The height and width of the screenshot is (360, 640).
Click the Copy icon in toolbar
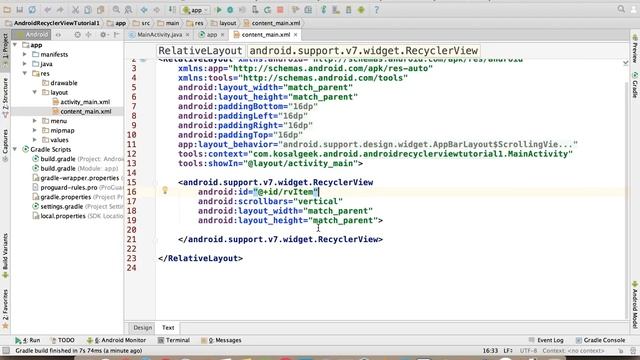coord(88,9)
